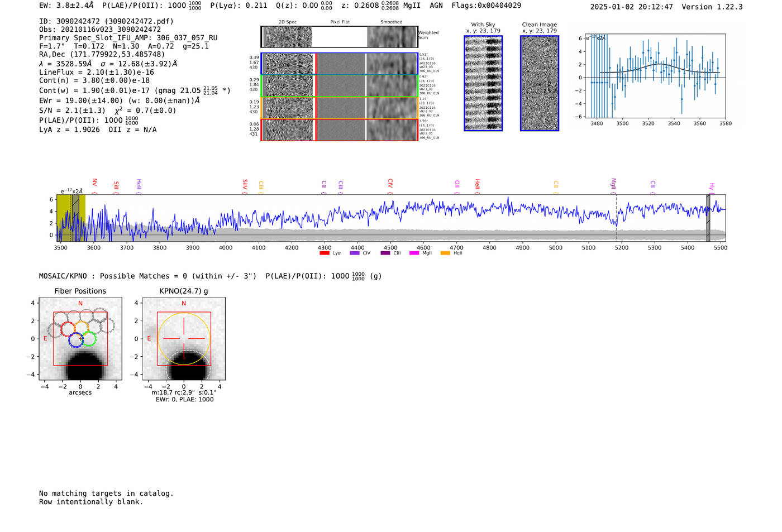Select the magenta MgII legend swatch

coord(414,253)
